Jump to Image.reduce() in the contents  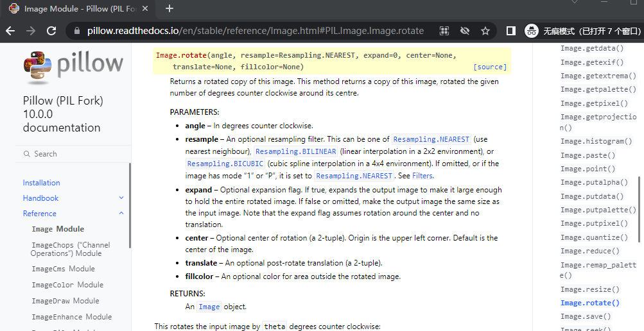tap(590, 251)
